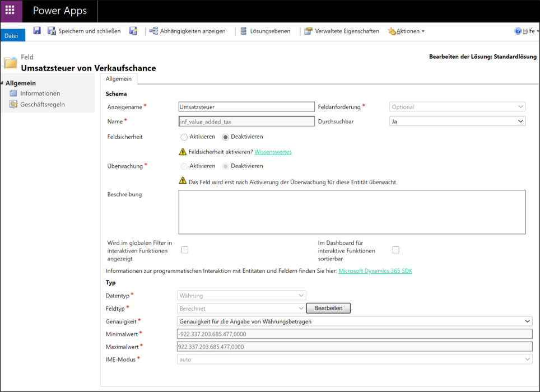Click the Feldsicherheit warning triangle icon
Viewport: 540px width, 392px height.
point(183,152)
